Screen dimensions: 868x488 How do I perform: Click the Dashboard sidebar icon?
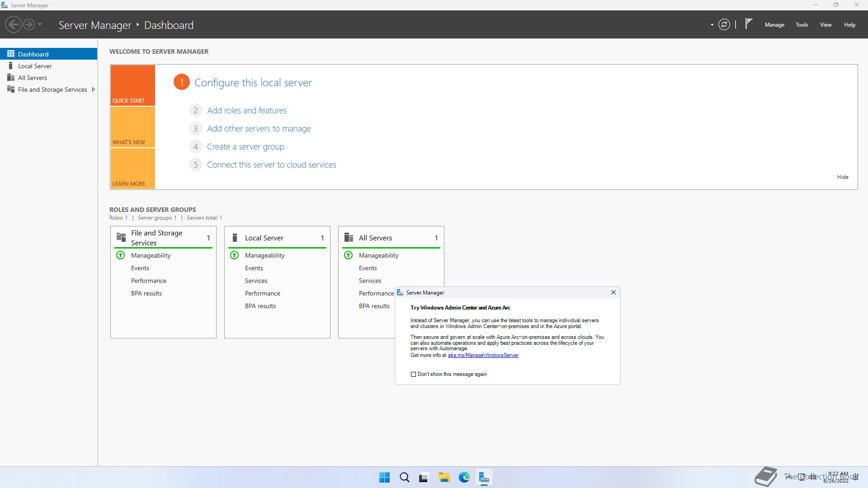coord(11,54)
